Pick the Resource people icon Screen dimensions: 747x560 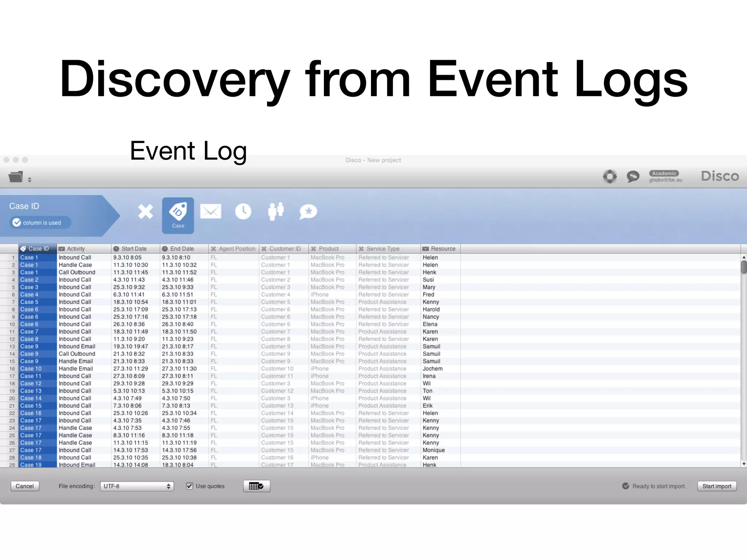click(x=276, y=211)
